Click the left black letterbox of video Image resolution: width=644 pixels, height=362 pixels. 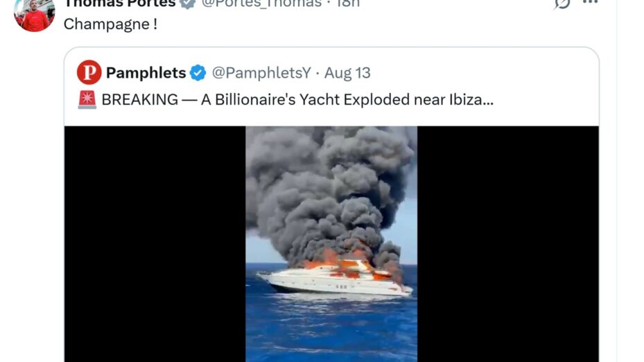(x=155, y=244)
